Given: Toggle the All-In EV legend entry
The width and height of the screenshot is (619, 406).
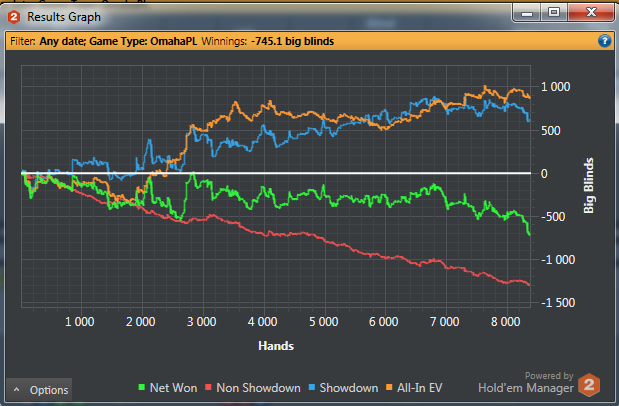Looking at the screenshot, I should 414,388.
